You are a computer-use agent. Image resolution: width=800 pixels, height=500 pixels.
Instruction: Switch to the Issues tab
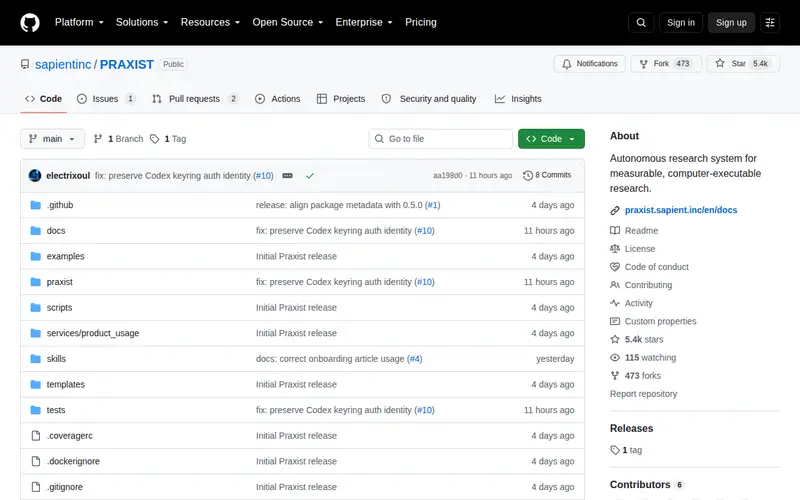click(106, 99)
